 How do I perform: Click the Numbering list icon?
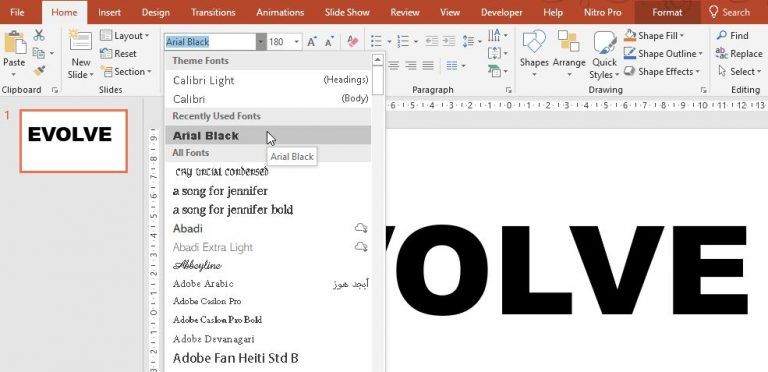coord(403,42)
